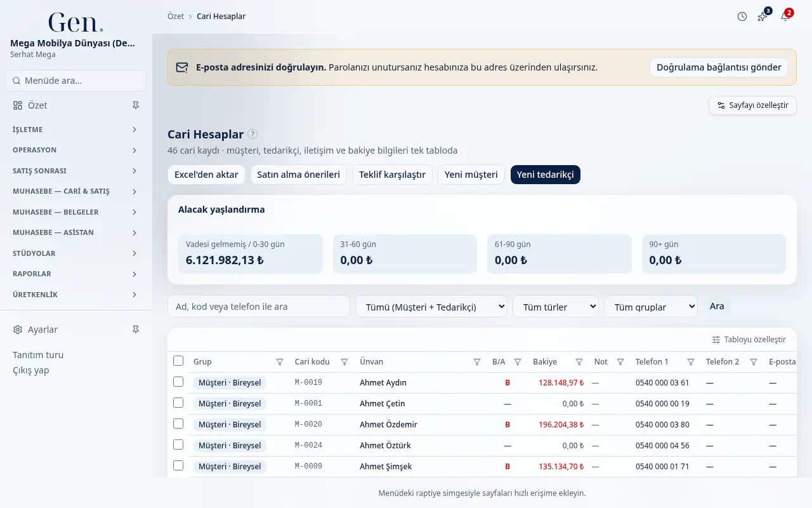Image resolution: width=812 pixels, height=508 pixels.
Task: Click Tabloyu özelleştir
Action: pos(749,340)
